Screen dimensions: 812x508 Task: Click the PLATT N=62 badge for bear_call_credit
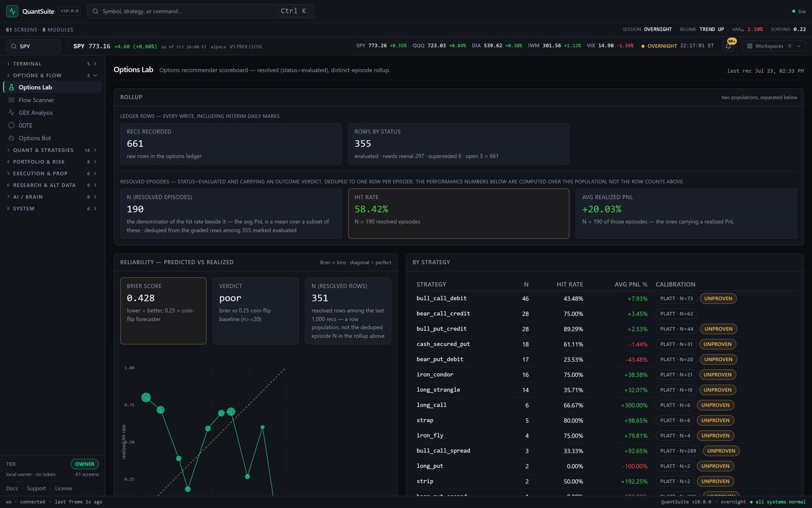[676, 314]
